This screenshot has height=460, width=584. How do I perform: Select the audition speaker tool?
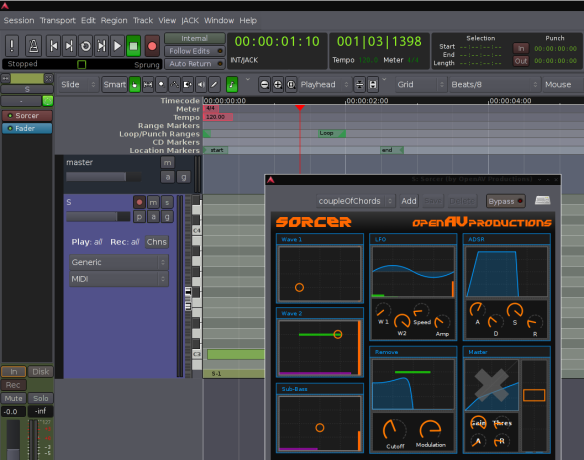pyautogui.click(x=201, y=85)
